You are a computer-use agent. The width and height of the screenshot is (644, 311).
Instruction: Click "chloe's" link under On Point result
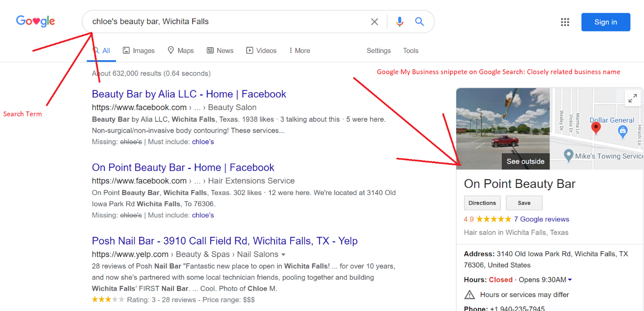point(203,215)
